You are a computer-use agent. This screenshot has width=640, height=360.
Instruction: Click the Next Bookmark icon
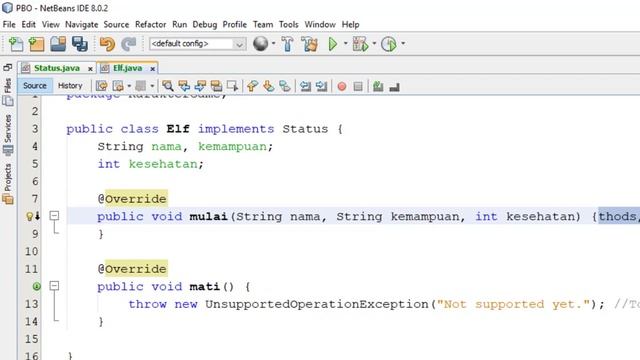[269, 86]
